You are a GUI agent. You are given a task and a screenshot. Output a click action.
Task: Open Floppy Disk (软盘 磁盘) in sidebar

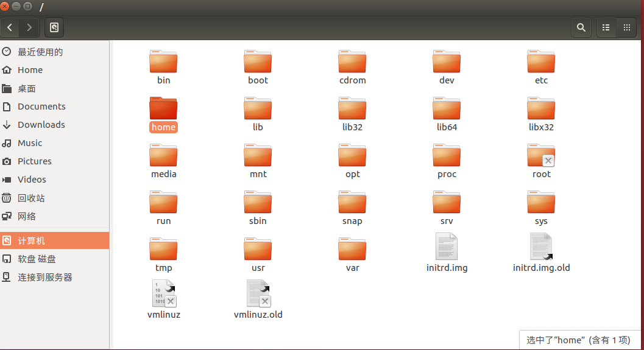tap(55, 259)
